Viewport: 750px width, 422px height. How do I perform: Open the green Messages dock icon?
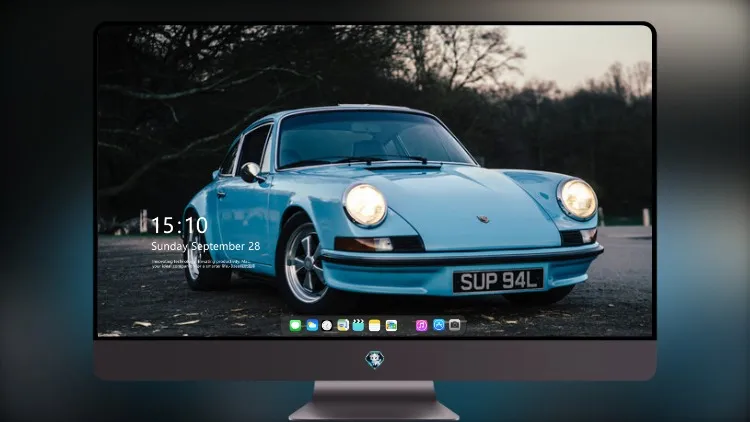(295, 326)
